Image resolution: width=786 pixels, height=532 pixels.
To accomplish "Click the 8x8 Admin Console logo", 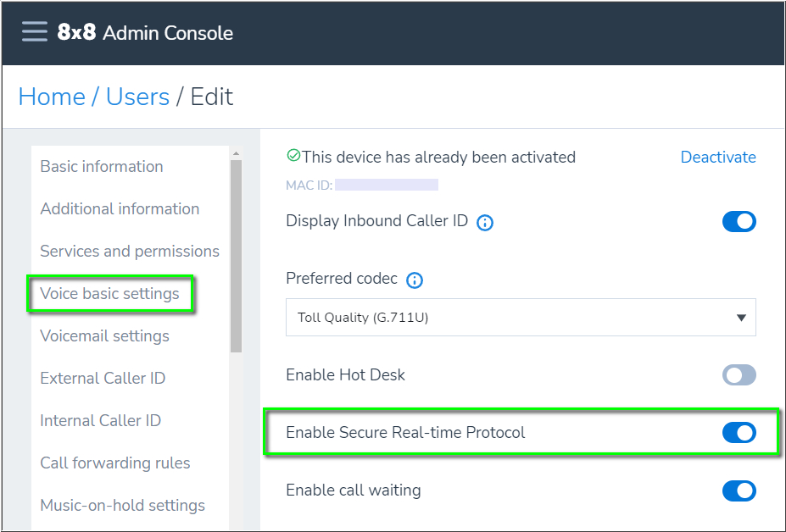I will (x=145, y=33).
